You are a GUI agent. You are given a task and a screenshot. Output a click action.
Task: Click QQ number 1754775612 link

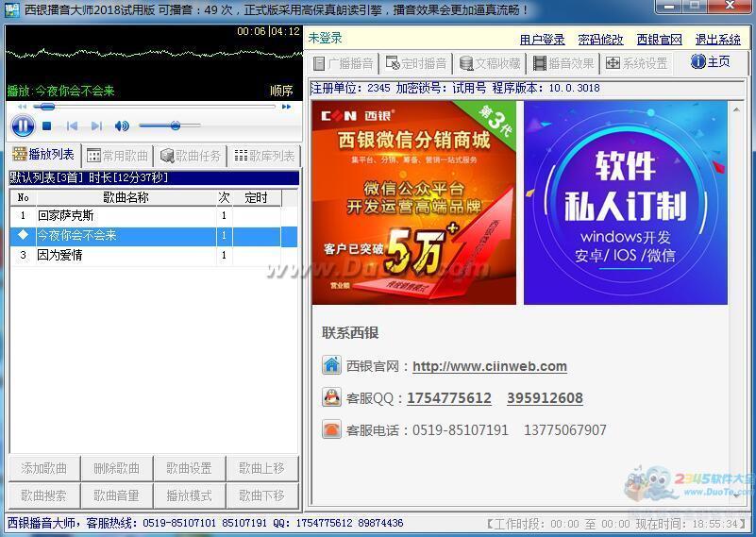(449, 398)
